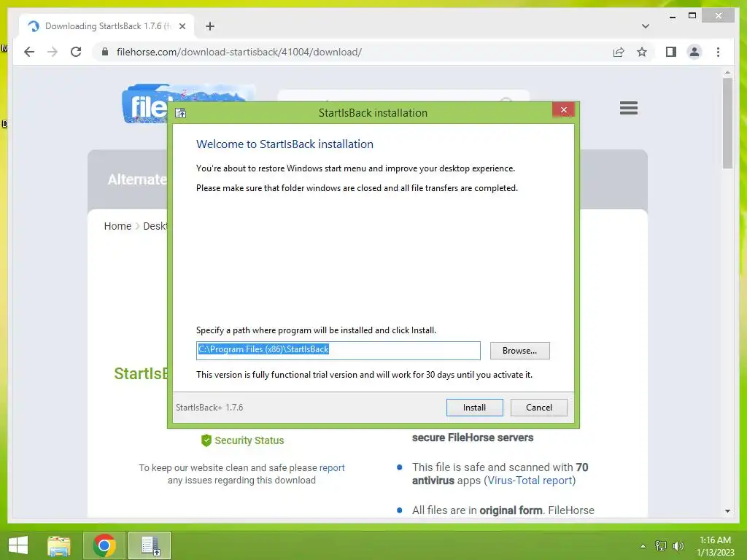The image size is (747, 560).
Task: Cancel the StartIsBack installation
Action: tap(539, 408)
